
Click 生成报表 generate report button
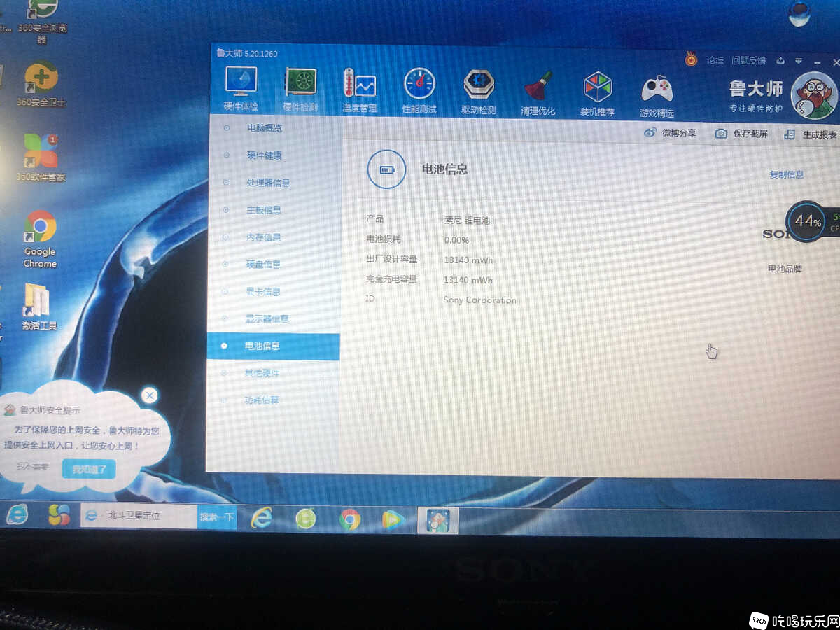click(811, 134)
